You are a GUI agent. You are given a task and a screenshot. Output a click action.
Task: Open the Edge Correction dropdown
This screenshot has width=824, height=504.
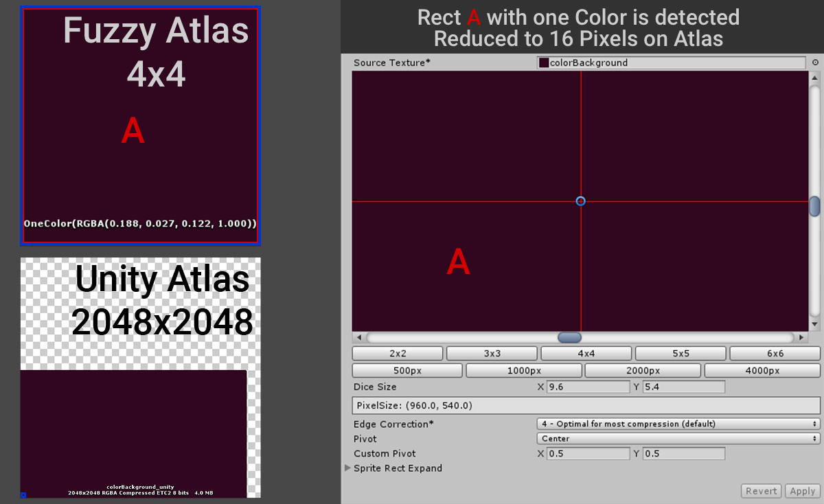point(678,424)
